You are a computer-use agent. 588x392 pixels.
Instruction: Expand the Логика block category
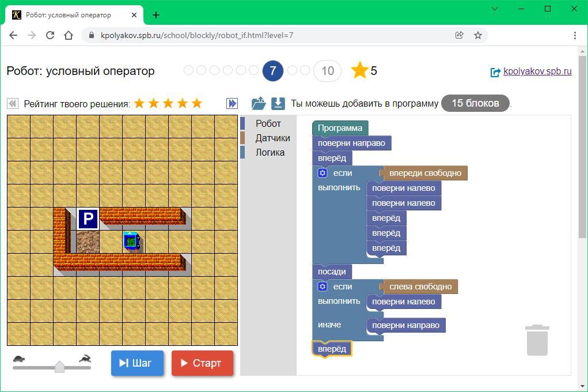270,152
